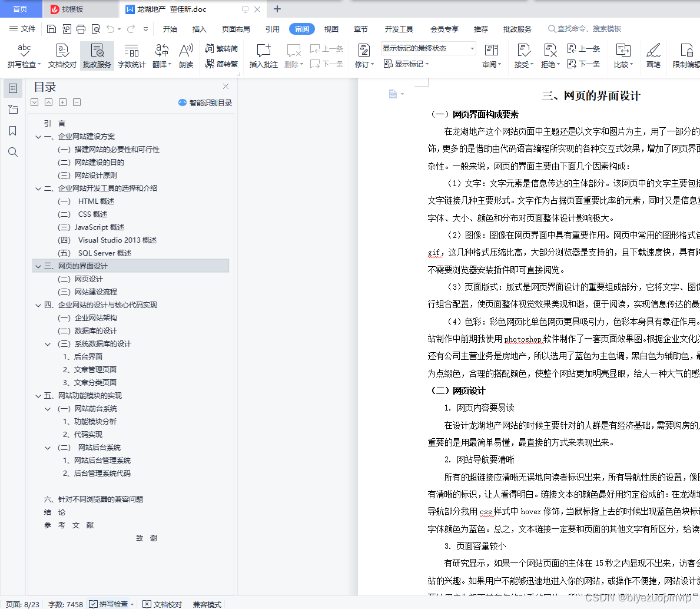Click the collapse all minus box in outline
This screenshot has height=609, width=700.
coord(77,102)
